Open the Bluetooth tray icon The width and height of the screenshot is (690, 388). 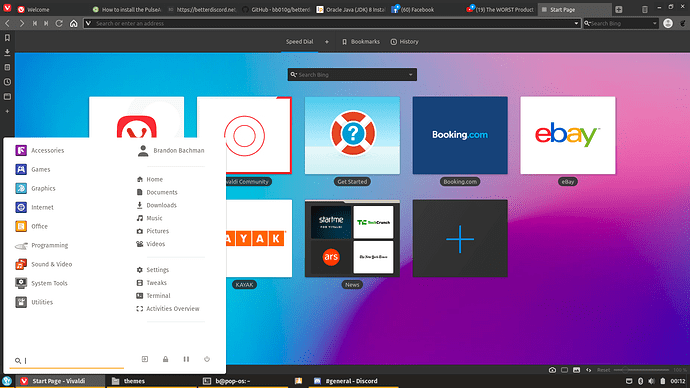pos(641,381)
